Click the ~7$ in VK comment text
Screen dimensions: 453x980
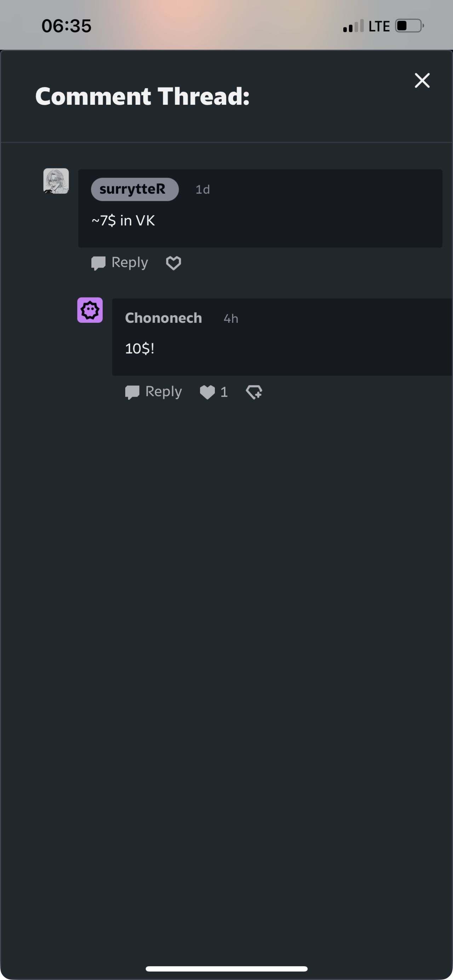pos(123,220)
